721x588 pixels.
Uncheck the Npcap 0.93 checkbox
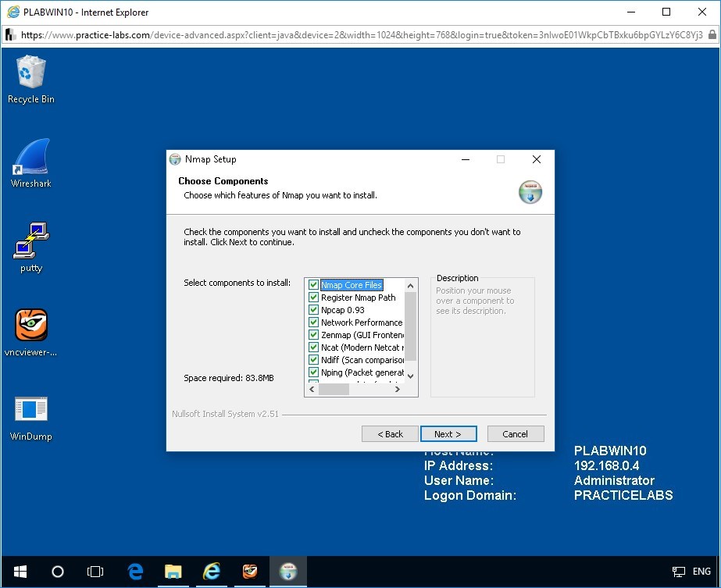coord(313,309)
